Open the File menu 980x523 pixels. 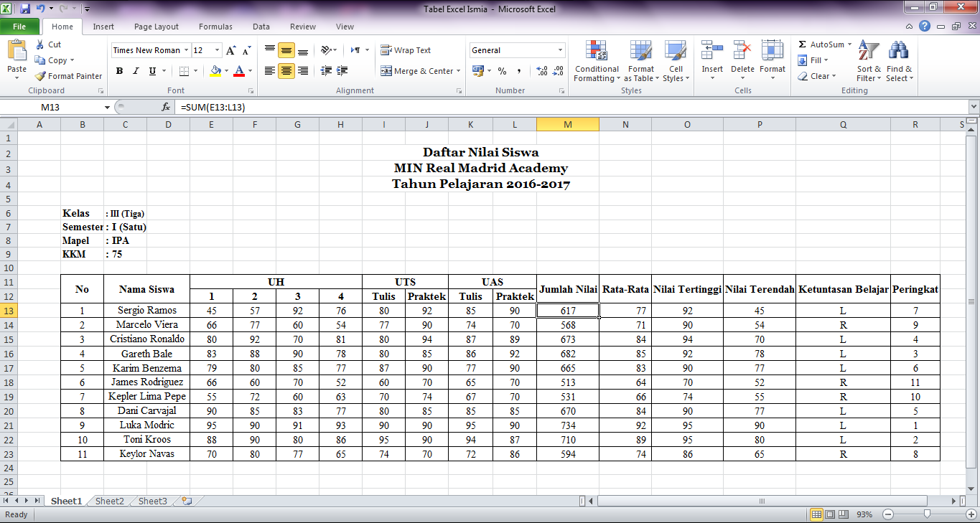point(20,26)
